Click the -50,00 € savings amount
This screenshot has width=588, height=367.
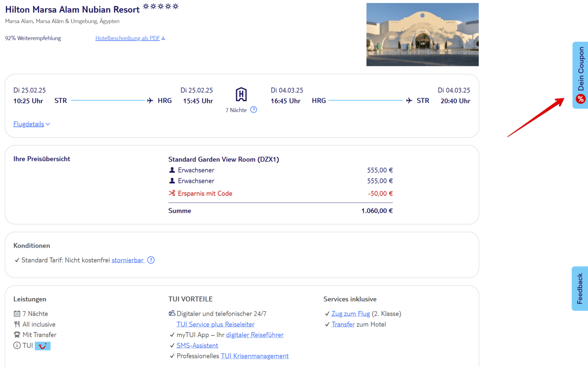pos(381,194)
